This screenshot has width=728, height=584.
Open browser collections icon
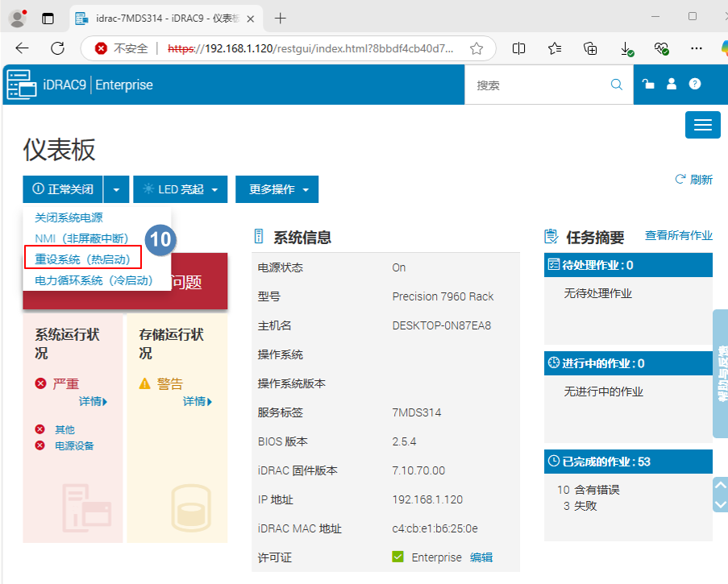coord(590,48)
